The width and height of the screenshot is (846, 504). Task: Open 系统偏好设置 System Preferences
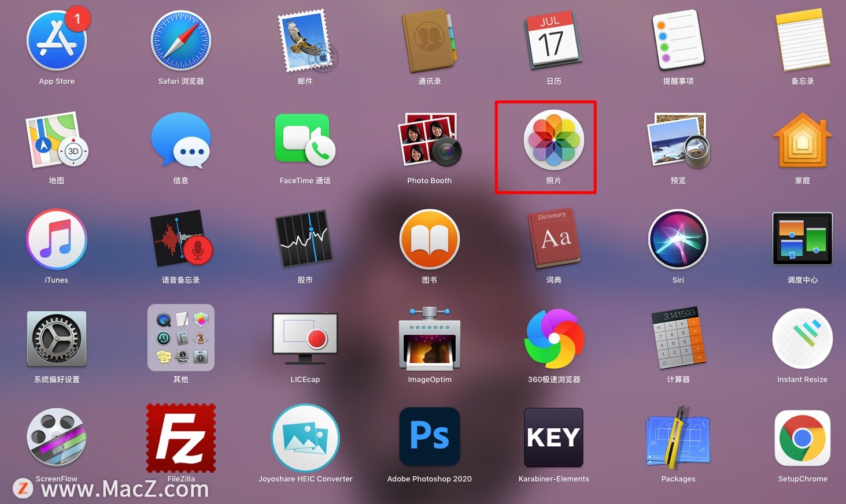point(57,339)
